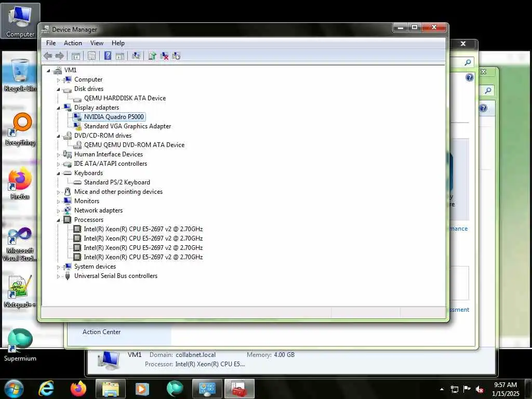
Task: Open the Action menu
Action: click(73, 43)
